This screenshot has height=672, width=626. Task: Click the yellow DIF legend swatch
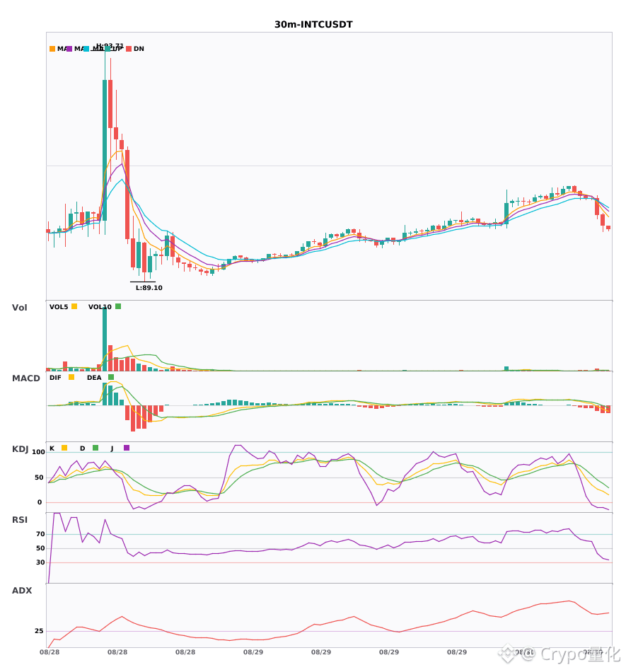(71, 377)
